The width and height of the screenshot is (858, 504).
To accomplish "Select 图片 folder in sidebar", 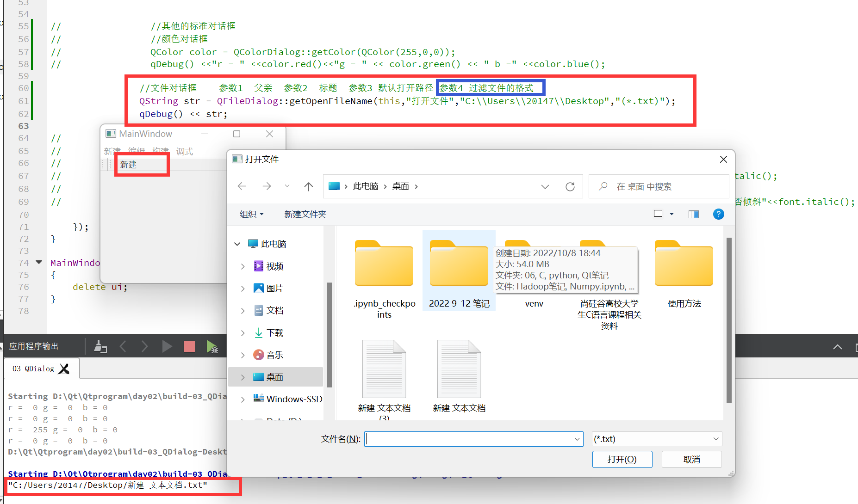I will pyautogui.click(x=269, y=289).
